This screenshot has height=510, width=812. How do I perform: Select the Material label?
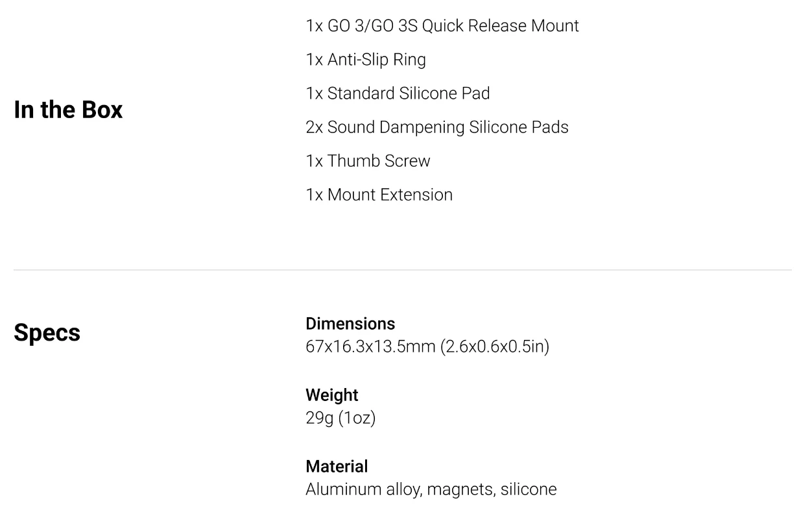[x=337, y=466]
